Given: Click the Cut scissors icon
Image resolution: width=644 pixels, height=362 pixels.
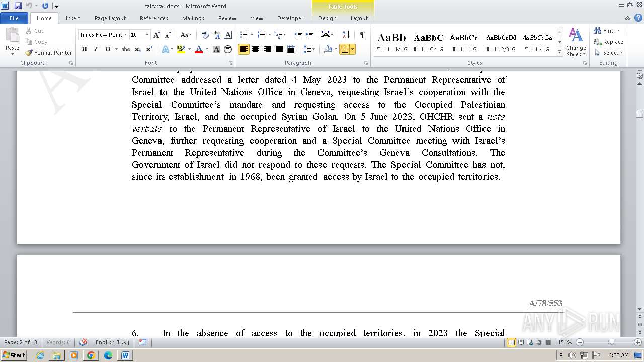Looking at the screenshot, I should tap(28, 31).
